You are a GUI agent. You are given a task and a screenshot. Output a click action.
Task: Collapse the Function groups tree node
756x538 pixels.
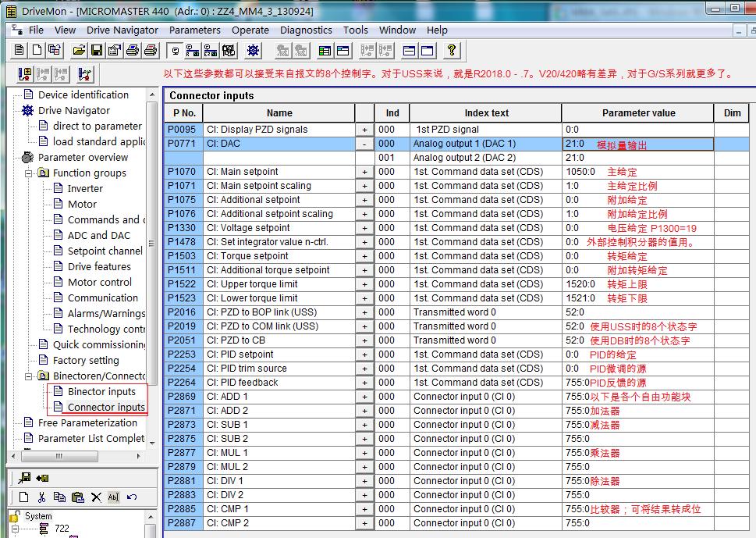point(28,173)
